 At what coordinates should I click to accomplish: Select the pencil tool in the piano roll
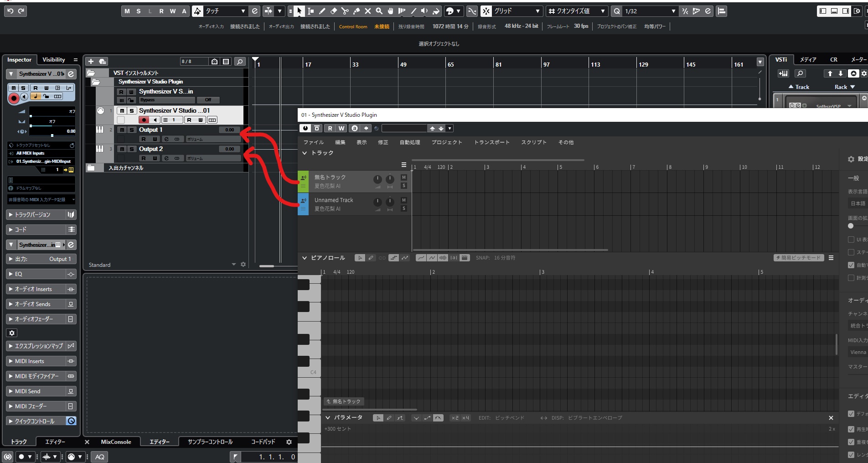coord(371,258)
